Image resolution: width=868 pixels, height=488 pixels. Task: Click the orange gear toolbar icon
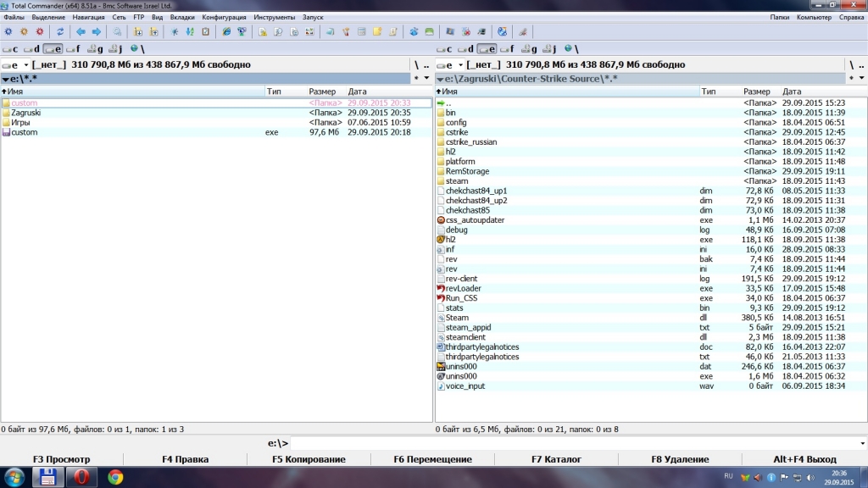[x=24, y=31]
